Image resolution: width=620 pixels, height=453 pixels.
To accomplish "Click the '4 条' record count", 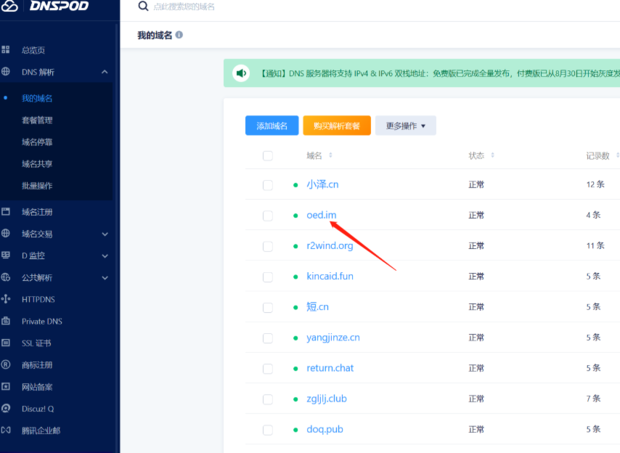I will click(594, 215).
